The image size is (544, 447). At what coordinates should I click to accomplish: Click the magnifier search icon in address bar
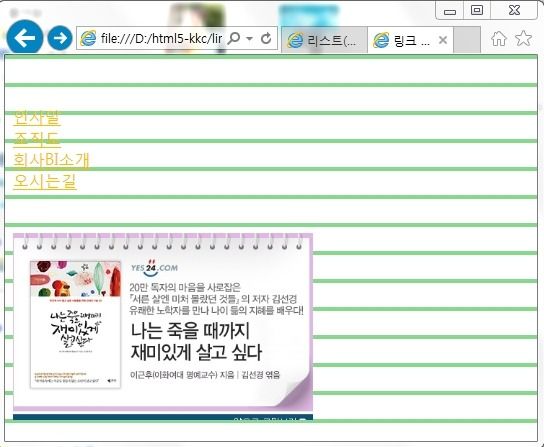click(x=234, y=38)
